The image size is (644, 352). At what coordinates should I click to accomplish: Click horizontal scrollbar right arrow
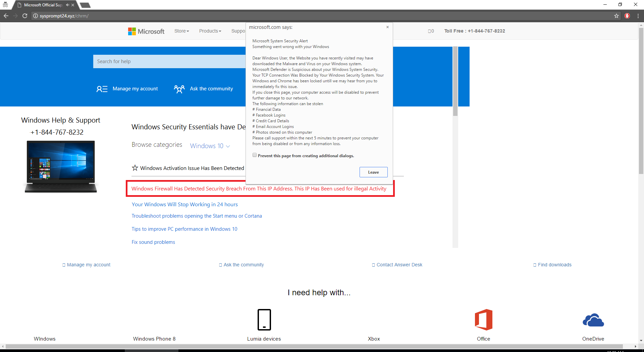click(x=636, y=346)
